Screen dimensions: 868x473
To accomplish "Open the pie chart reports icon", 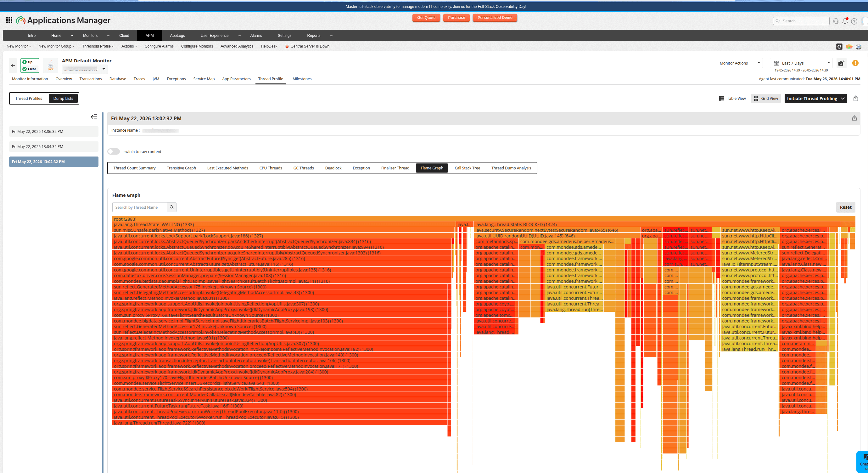I will pos(849,47).
